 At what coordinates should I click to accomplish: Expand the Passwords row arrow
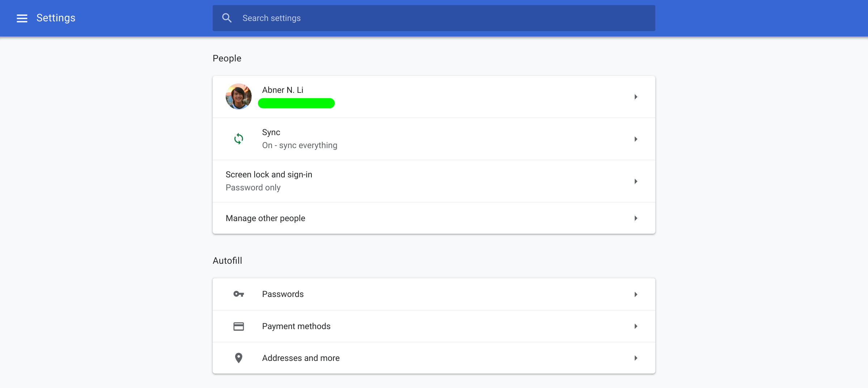pyautogui.click(x=636, y=294)
